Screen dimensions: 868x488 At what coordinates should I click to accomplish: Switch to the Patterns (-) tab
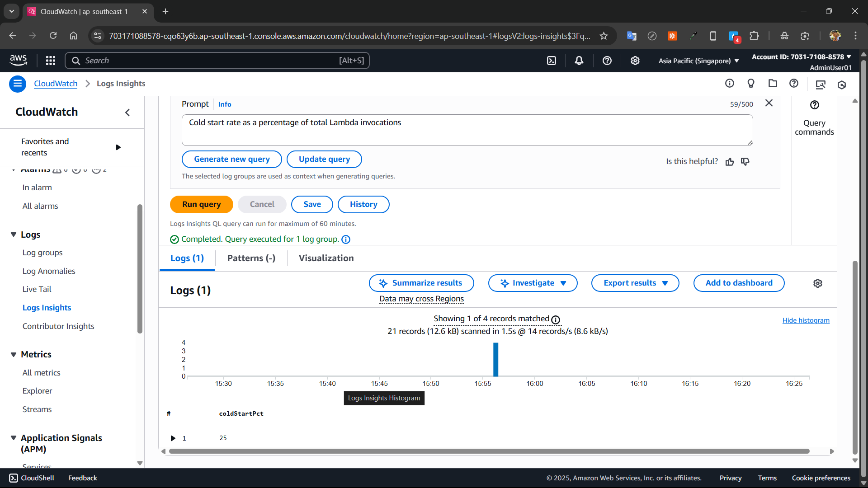[x=251, y=258]
